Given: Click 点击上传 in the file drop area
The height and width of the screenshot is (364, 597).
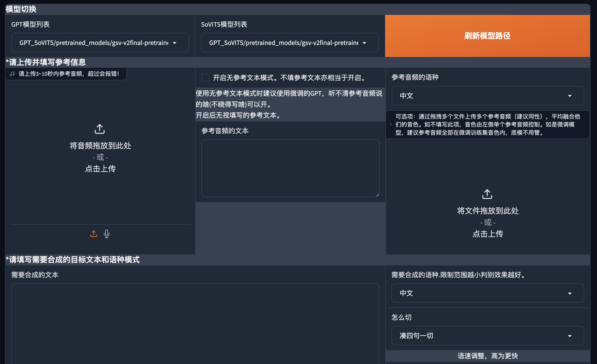Looking at the screenshot, I should click(x=487, y=234).
